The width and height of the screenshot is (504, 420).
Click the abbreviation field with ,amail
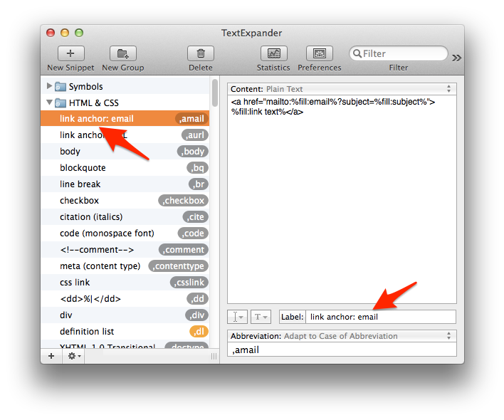pos(342,350)
